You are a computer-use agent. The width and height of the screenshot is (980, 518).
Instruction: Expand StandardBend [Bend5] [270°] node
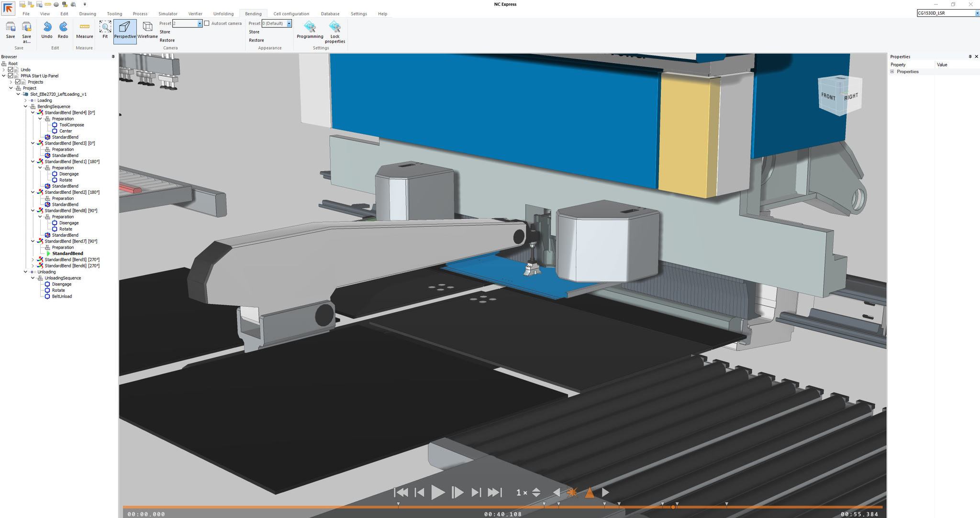tap(33, 259)
